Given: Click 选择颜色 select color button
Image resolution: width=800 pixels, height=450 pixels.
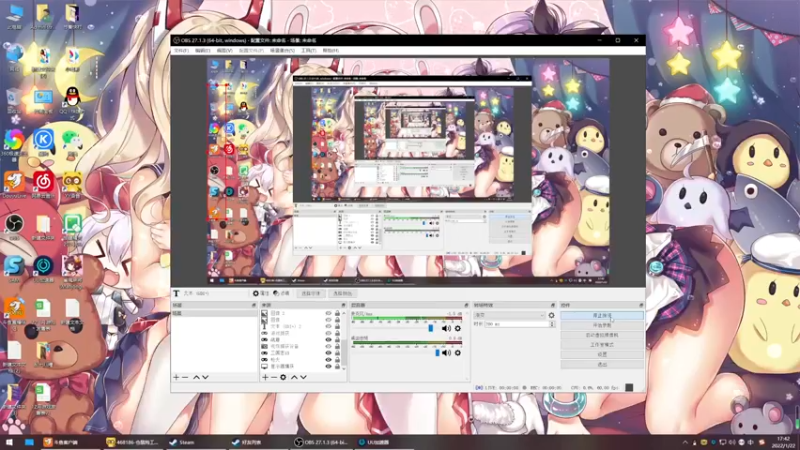Looking at the screenshot, I should pyautogui.click(x=342, y=293).
